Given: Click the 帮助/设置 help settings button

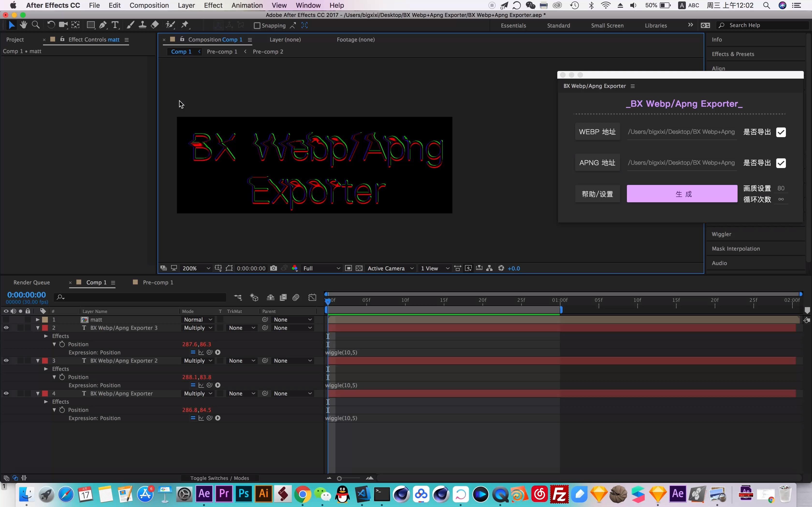Looking at the screenshot, I should point(597,194).
